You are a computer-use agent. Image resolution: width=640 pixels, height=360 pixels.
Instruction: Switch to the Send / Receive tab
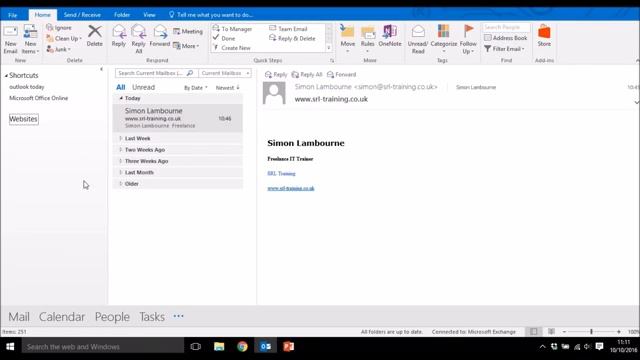click(x=82, y=15)
